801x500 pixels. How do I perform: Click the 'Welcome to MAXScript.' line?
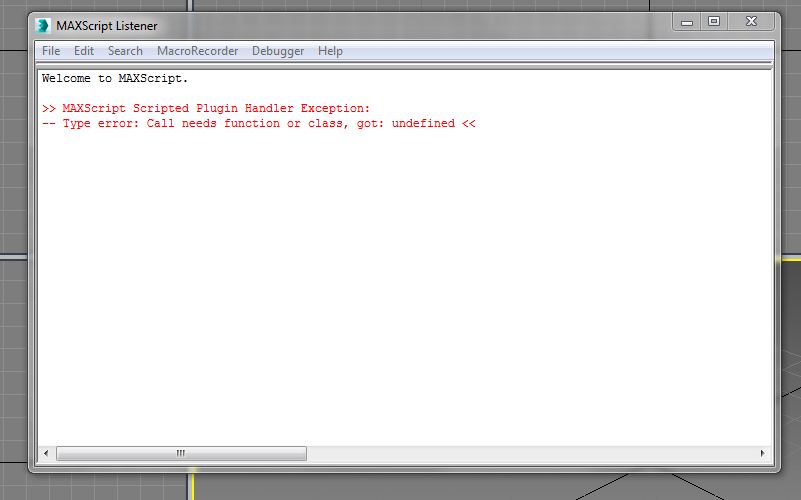tap(115, 78)
